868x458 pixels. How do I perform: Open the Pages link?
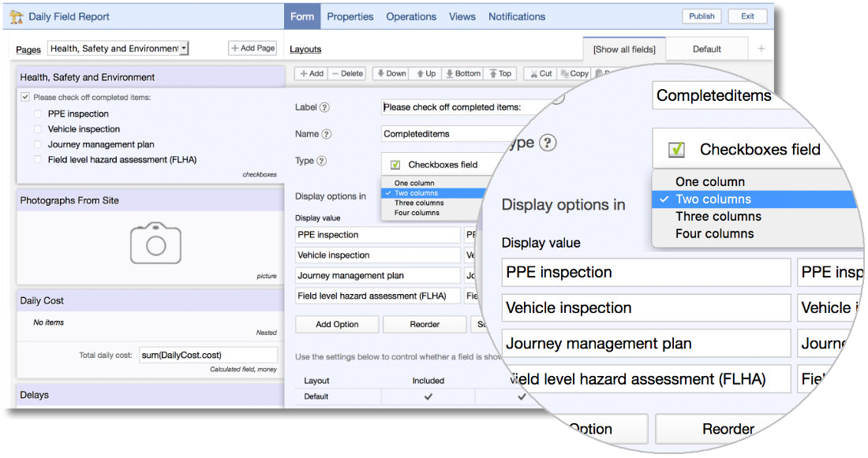tap(28, 49)
